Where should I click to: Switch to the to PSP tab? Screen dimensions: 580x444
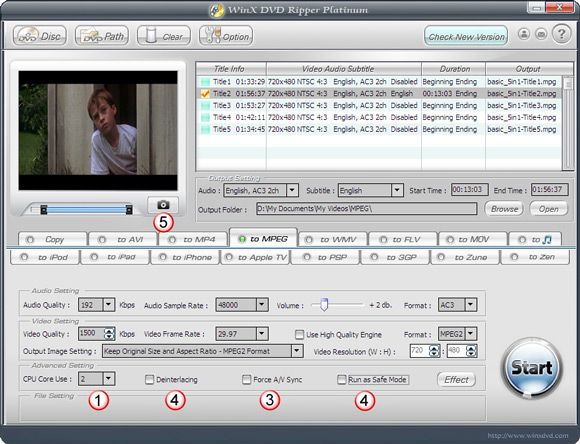[x=325, y=257]
